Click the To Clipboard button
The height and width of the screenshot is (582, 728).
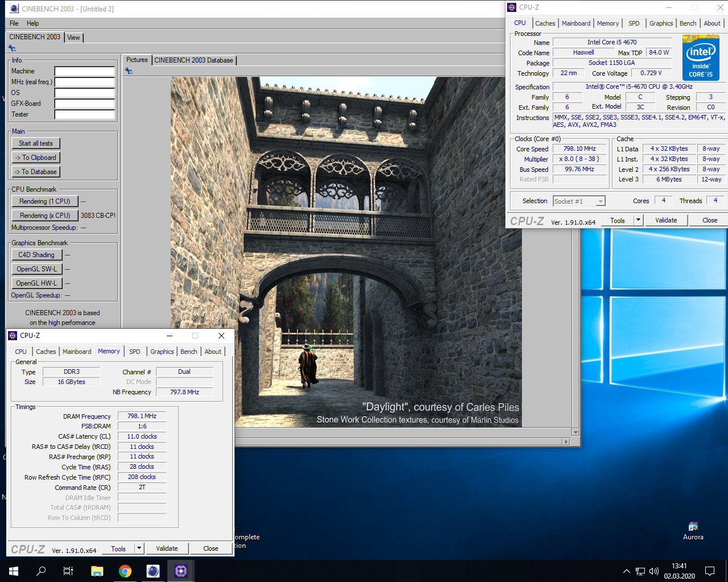click(36, 158)
